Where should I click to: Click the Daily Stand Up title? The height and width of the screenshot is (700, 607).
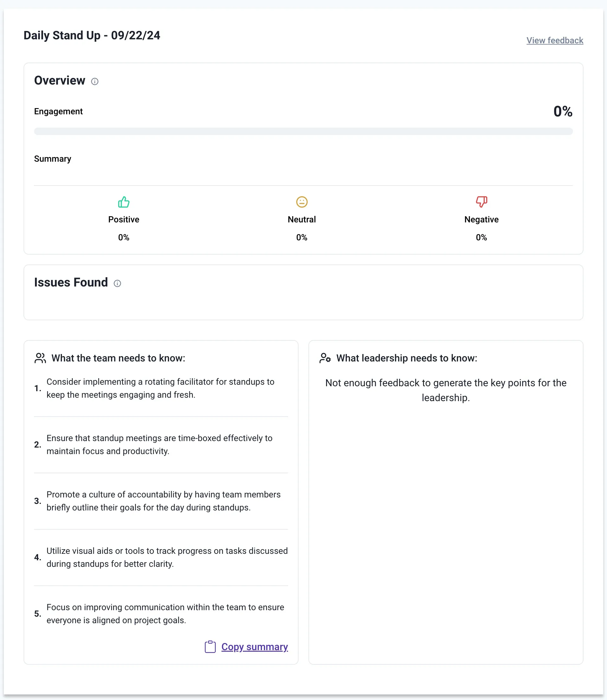click(x=92, y=35)
